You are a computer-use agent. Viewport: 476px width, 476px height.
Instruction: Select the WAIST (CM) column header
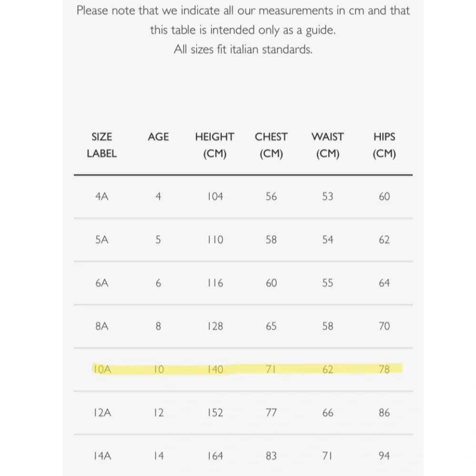point(327,145)
